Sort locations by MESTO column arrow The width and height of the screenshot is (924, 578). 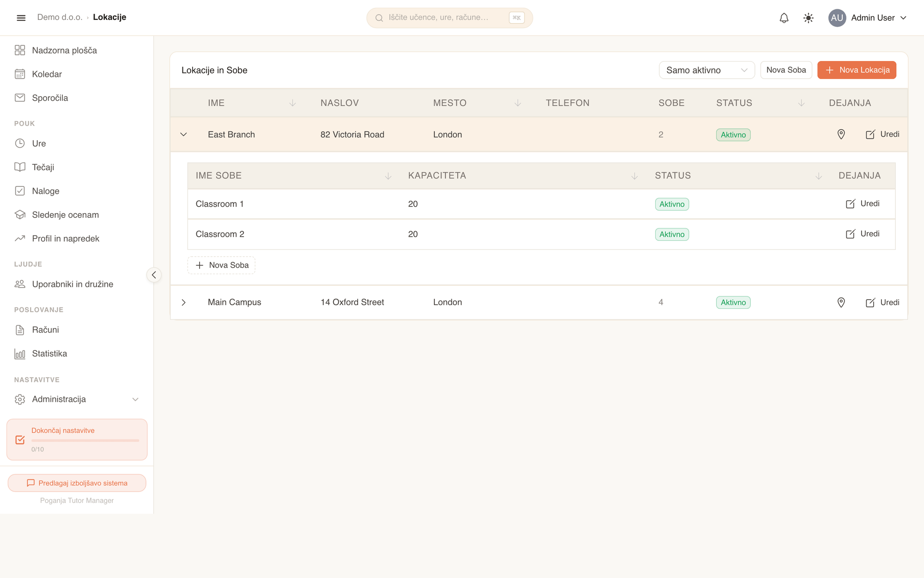[x=518, y=103]
